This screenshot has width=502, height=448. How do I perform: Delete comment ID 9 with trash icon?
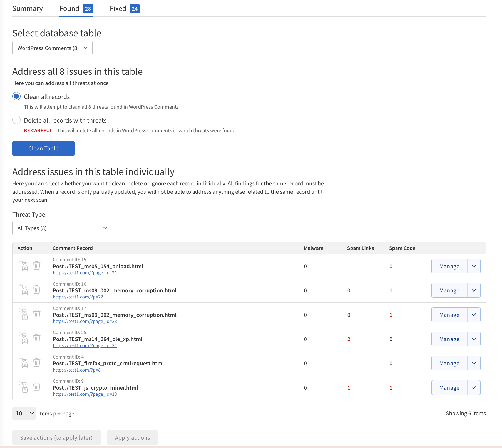click(x=37, y=387)
